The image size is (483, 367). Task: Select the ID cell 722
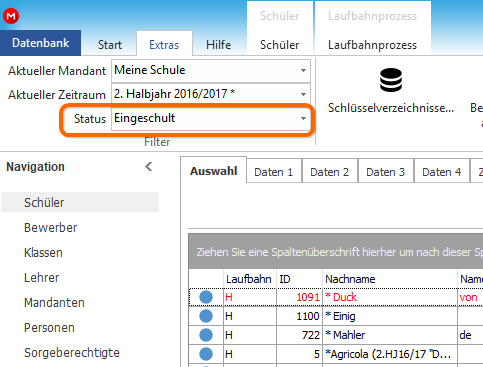[299, 335]
